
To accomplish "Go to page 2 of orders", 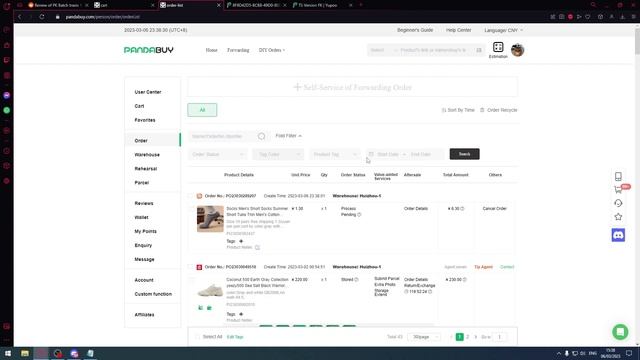I will (467, 337).
